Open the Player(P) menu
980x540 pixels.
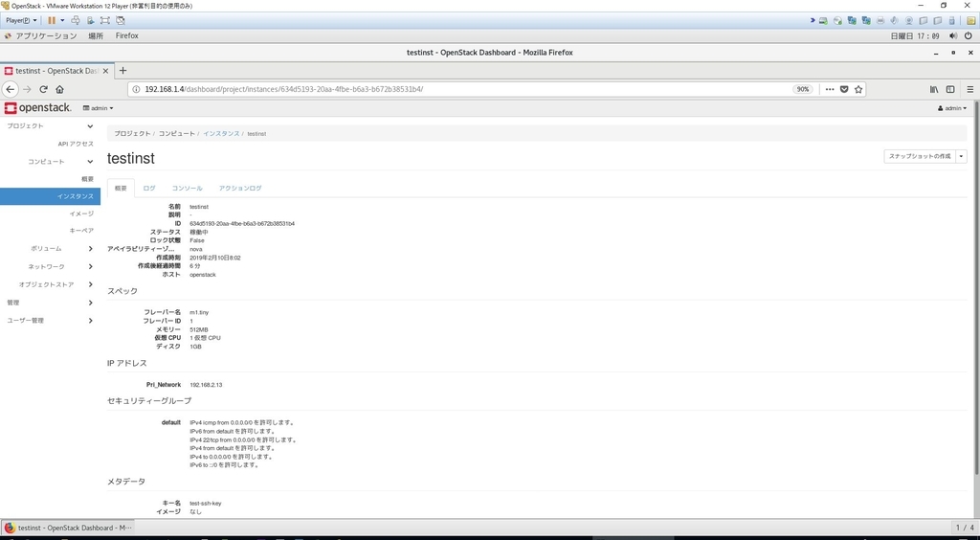pyautogui.click(x=21, y=21)
